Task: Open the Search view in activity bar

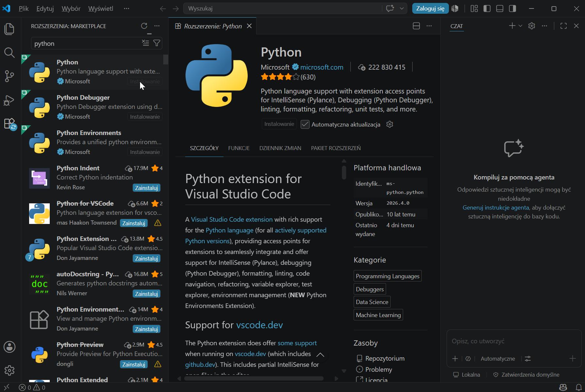Action: pyautogui.click(x=9, y=53)
